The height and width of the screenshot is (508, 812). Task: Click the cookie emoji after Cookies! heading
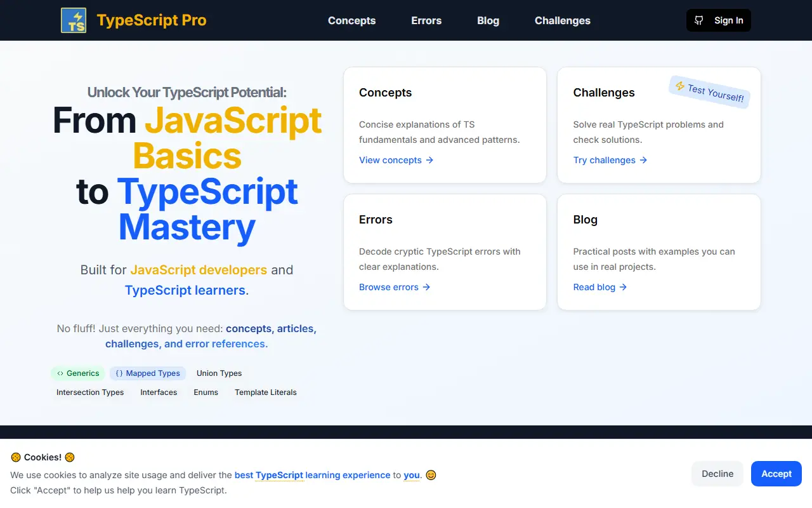pyautogui.click(x=70, y=457)
